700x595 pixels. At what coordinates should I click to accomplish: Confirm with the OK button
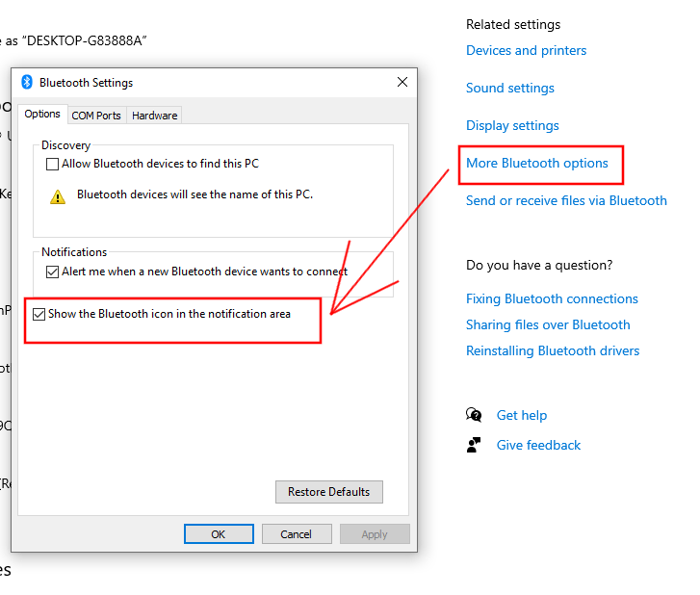tap(219, 533)
